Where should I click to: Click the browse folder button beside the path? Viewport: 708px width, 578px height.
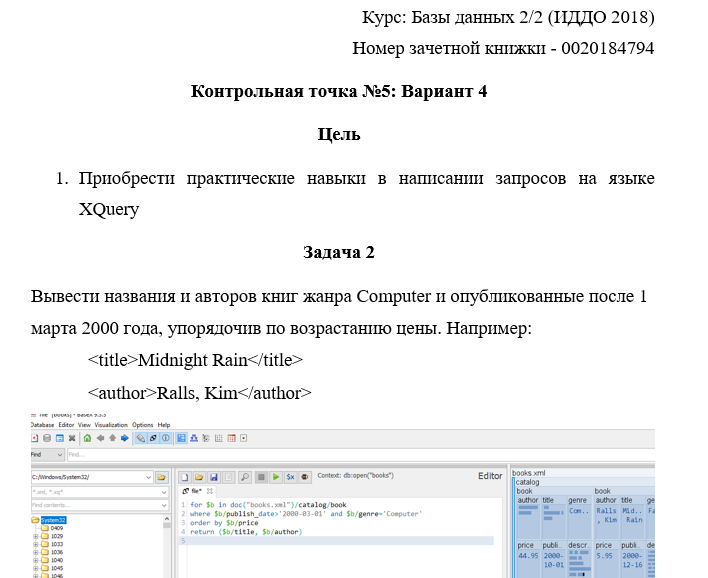pos(162,477)
